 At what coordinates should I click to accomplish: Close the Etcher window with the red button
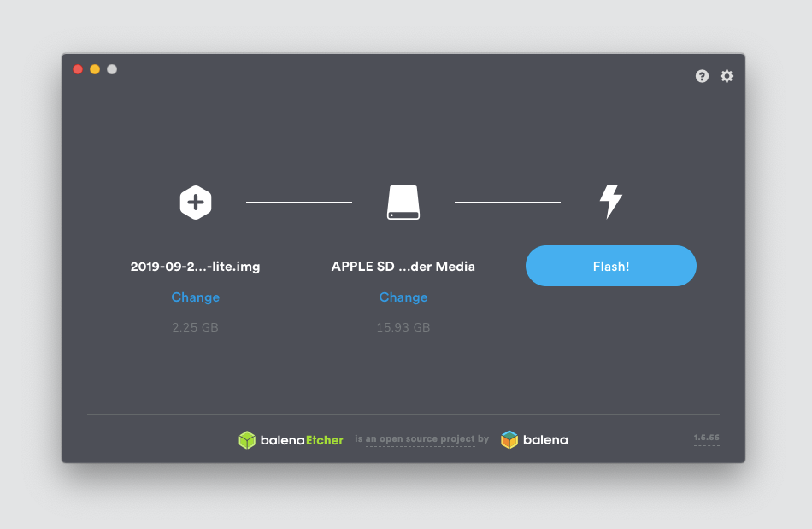point(78,69)
